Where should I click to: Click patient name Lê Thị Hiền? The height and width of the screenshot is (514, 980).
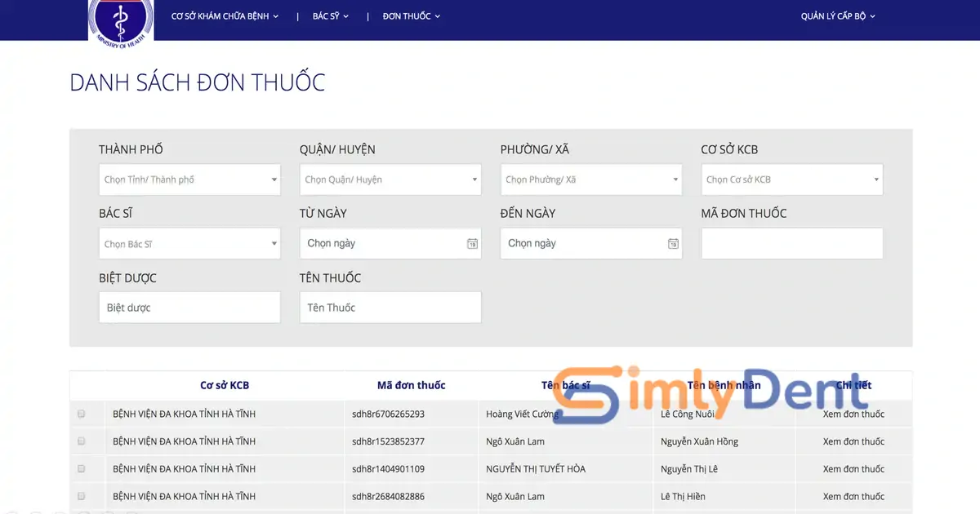point(684,496)
